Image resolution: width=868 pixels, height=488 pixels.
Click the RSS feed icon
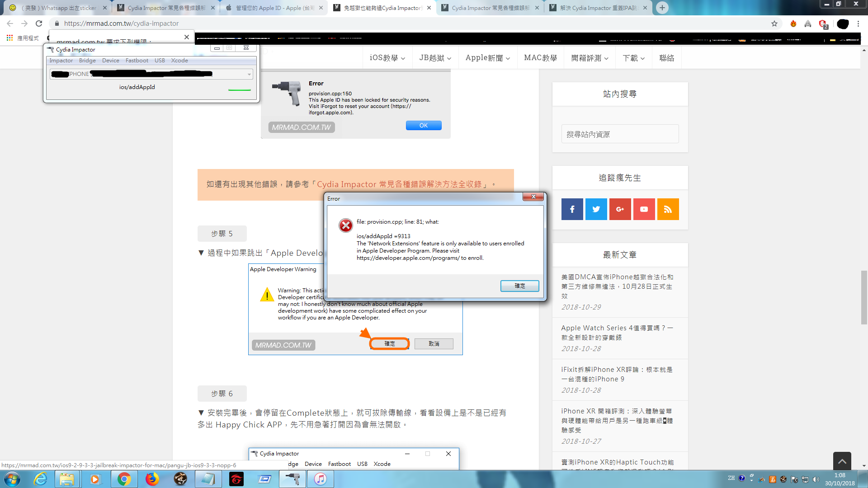(668, 209)
